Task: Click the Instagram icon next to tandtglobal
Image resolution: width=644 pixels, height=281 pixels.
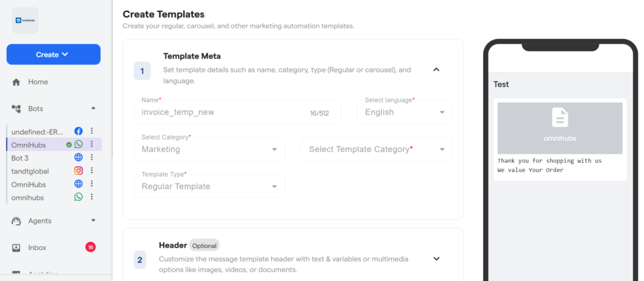Action: point(79,170)
